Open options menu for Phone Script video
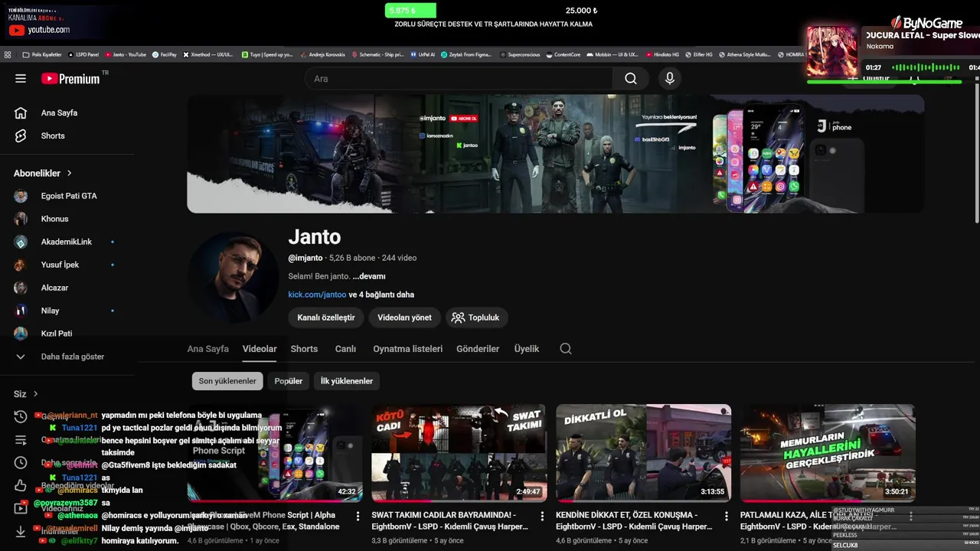The height and width of the screenshot is (551, 980). tap(358, 517)
